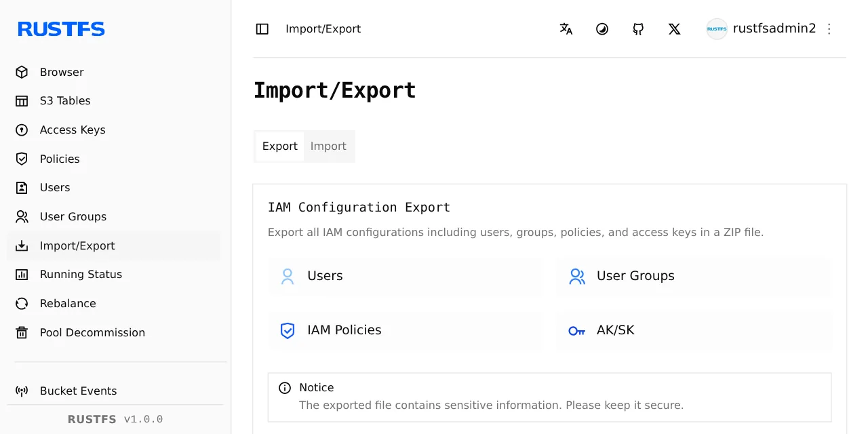Navigate to Policies in sidebar
Viewport: 868px width, 434px height.
114,159
